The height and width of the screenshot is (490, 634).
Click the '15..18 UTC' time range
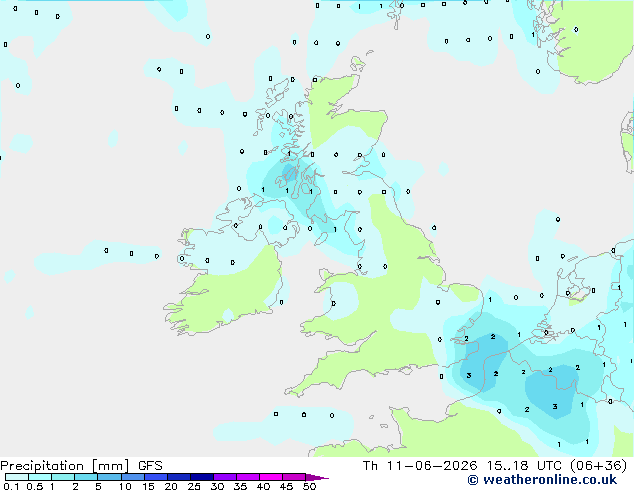[x=524, y=466]
